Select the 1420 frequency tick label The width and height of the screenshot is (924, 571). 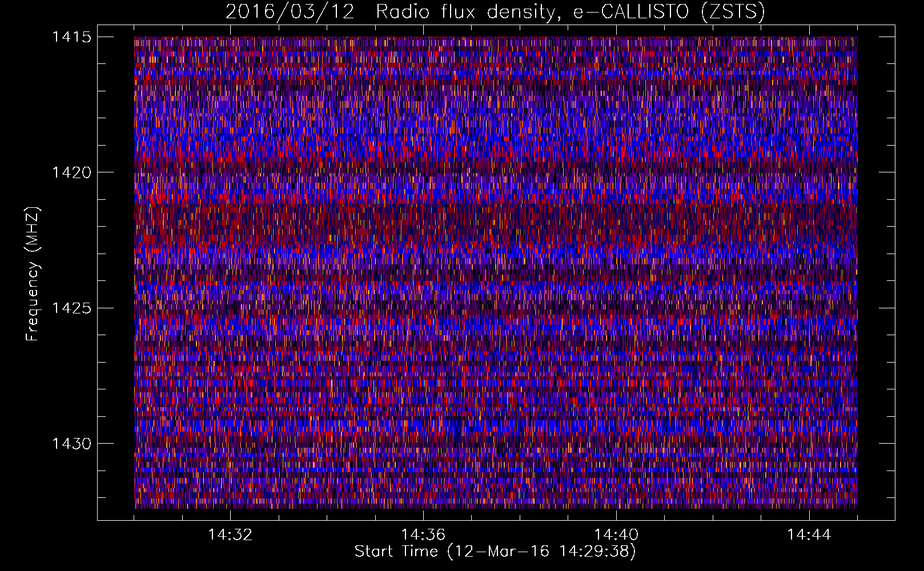[71, 172]
